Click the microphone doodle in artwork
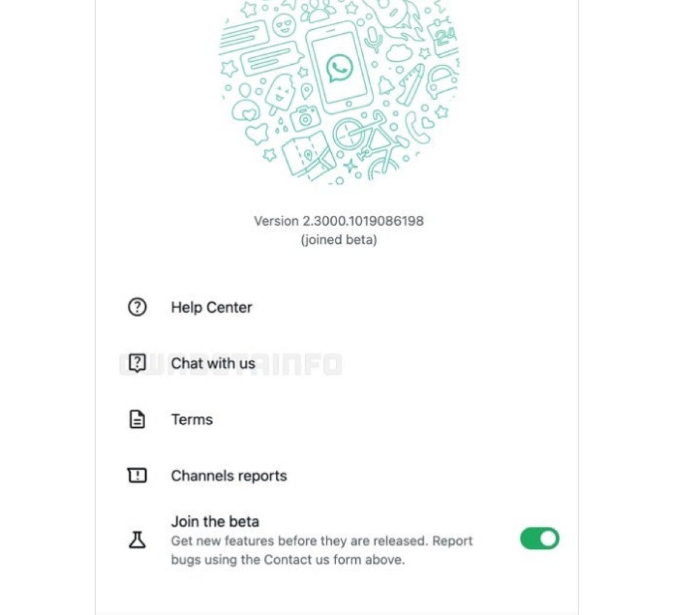Viewport: 700px width, 615px height. click(x=373, y=39)
